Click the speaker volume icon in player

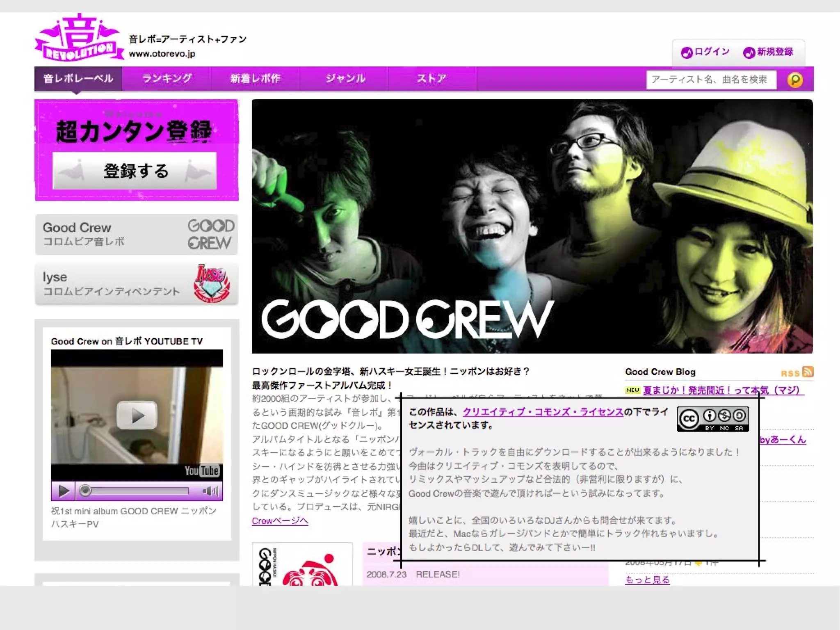point(210,491)
